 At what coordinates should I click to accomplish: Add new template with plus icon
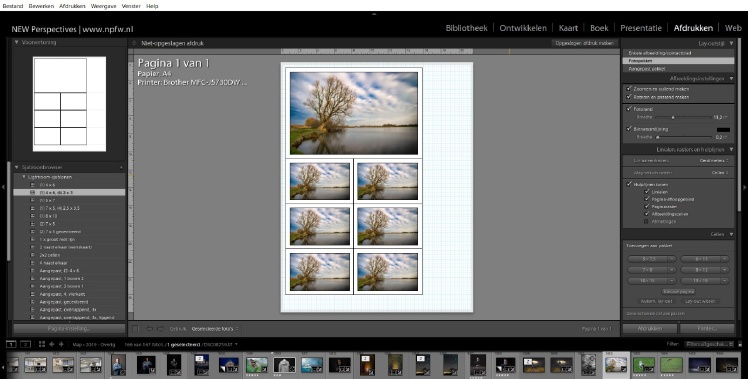tap(121, 168)
